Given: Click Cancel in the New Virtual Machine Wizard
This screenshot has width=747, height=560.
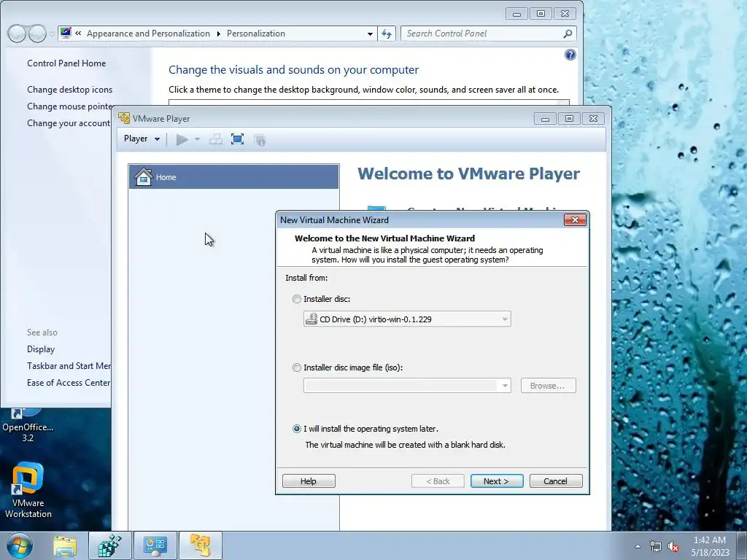Looking at the screenshot, I should [556, 481].
